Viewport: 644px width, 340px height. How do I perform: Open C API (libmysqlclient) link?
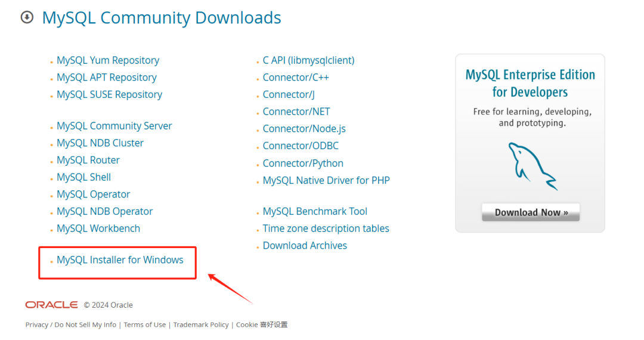point(308,60)
